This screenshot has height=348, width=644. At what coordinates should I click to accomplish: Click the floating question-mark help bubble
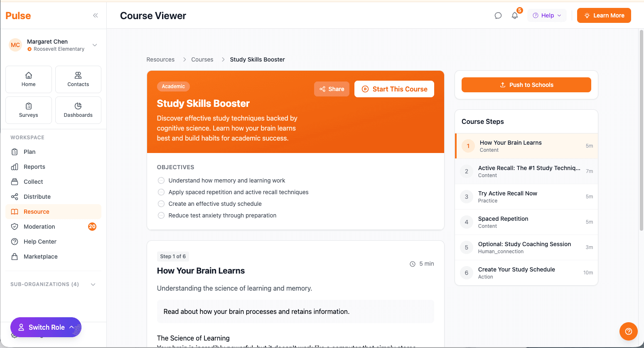point(628,331)
